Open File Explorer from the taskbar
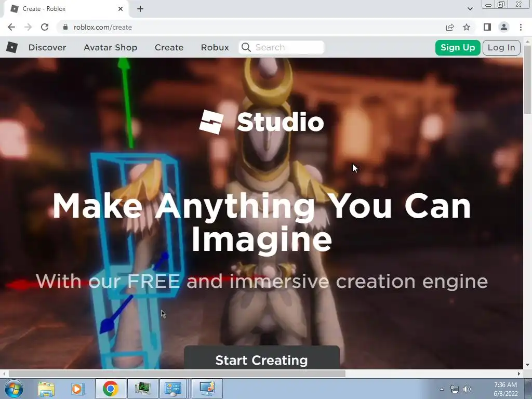Image resolution: width=532 pixels, height=399 pixels. click(46, 389)
